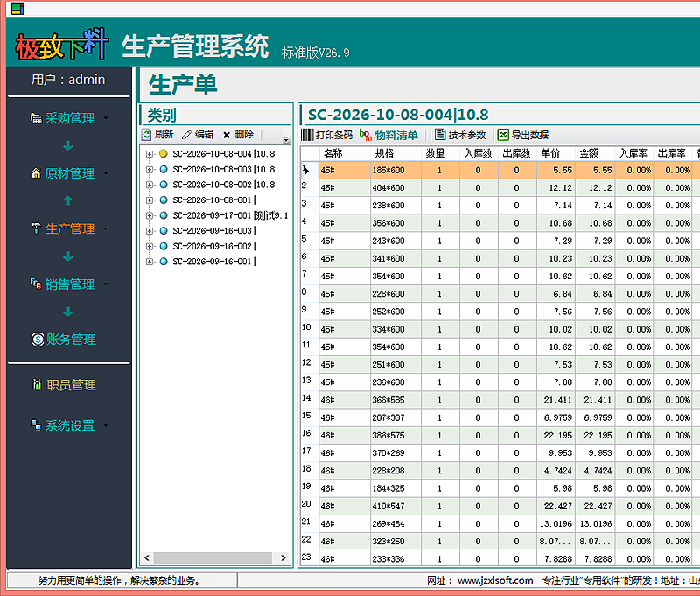Click the 打印条码 barcode icon
The height and width of the screenshot is (596, 700).
307,135
